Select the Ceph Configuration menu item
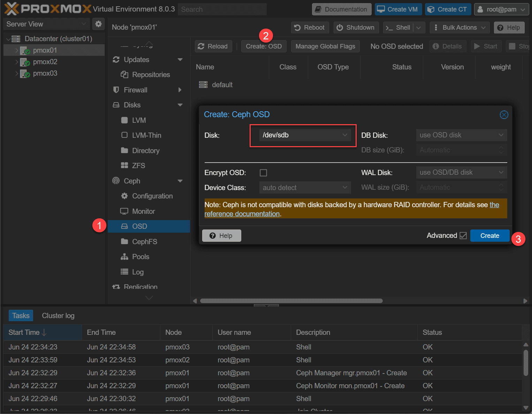Viewport: 532px width, 414px height. pos(152,196)
